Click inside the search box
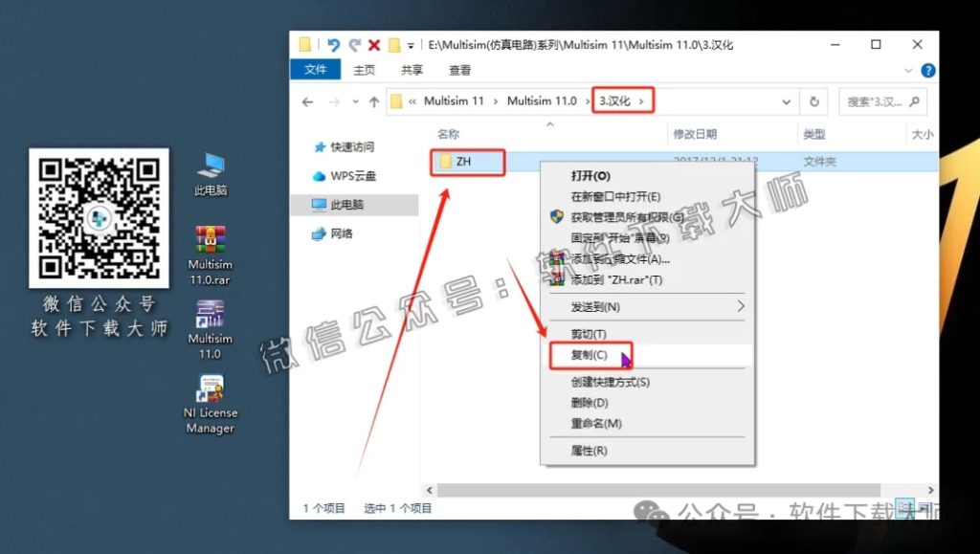The image size is (980, 554). [876, 100]
